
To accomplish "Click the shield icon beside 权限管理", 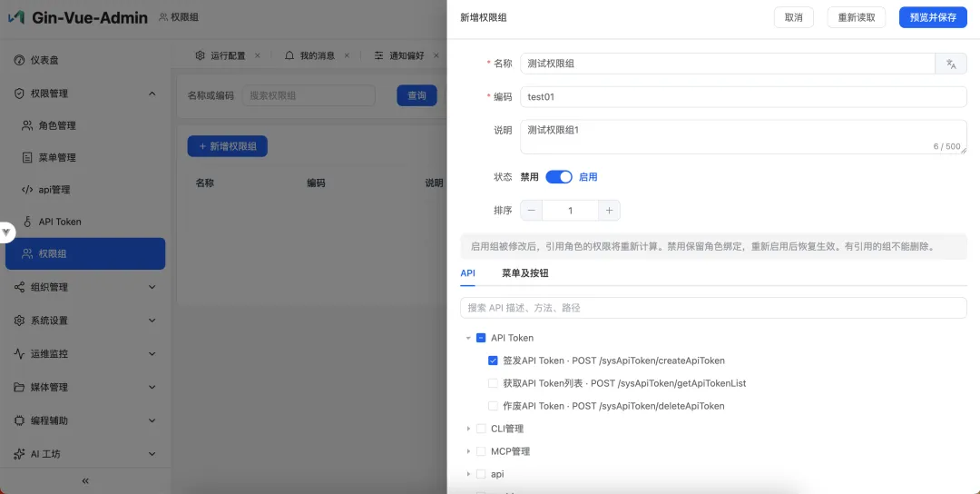I will (19, 94).
